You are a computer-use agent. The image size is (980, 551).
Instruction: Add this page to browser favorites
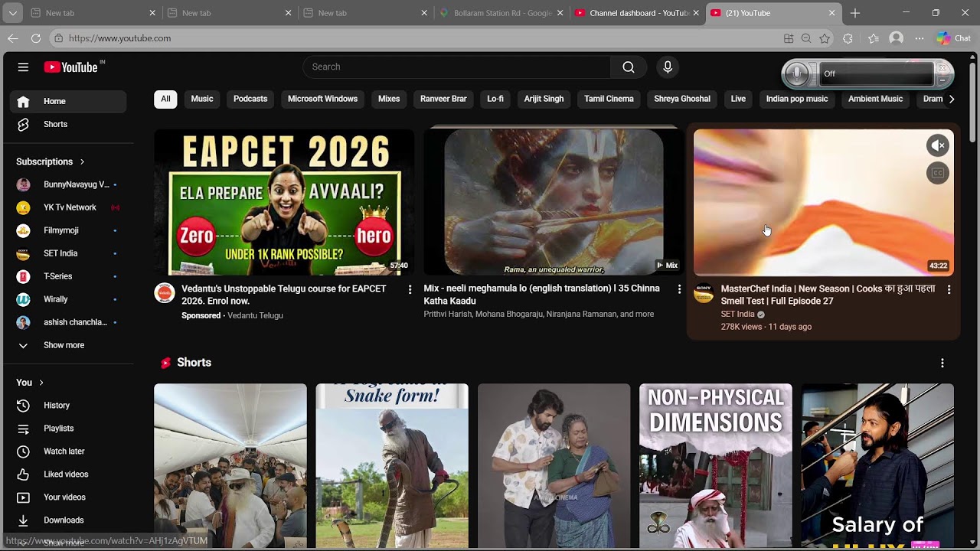(x=825, y=38)
